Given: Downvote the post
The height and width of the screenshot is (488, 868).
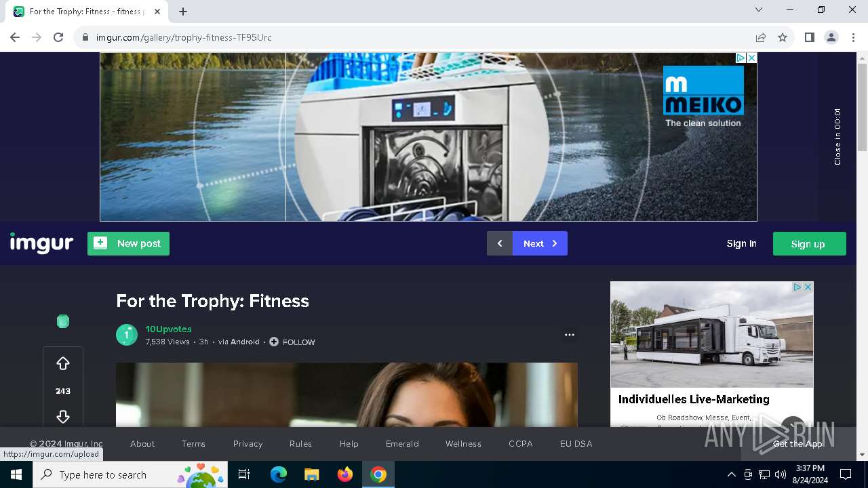Looking at the screenshot, I should [63, 416].
